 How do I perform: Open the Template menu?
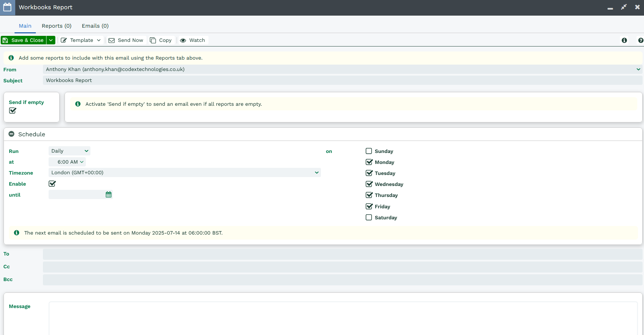pyautogui.click(x=81, y=40)
